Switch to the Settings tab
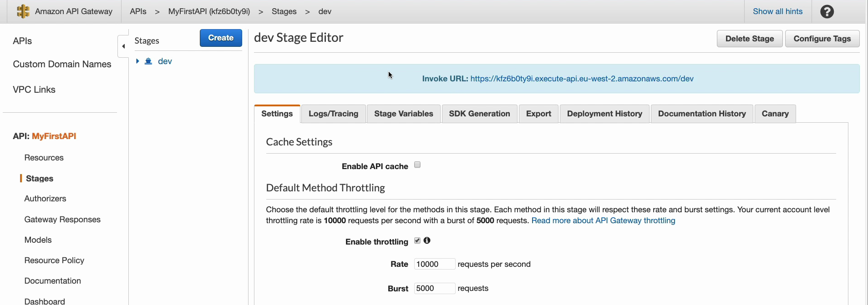 (277, 114)
